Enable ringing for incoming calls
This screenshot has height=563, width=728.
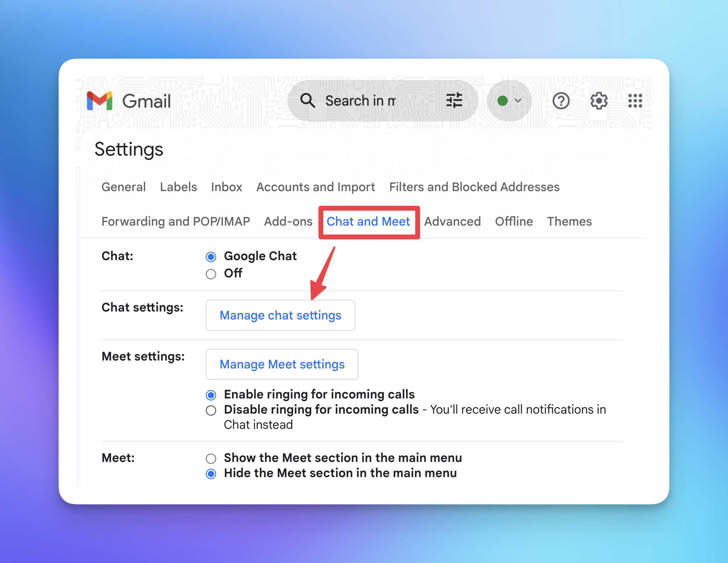coord(211,395)
